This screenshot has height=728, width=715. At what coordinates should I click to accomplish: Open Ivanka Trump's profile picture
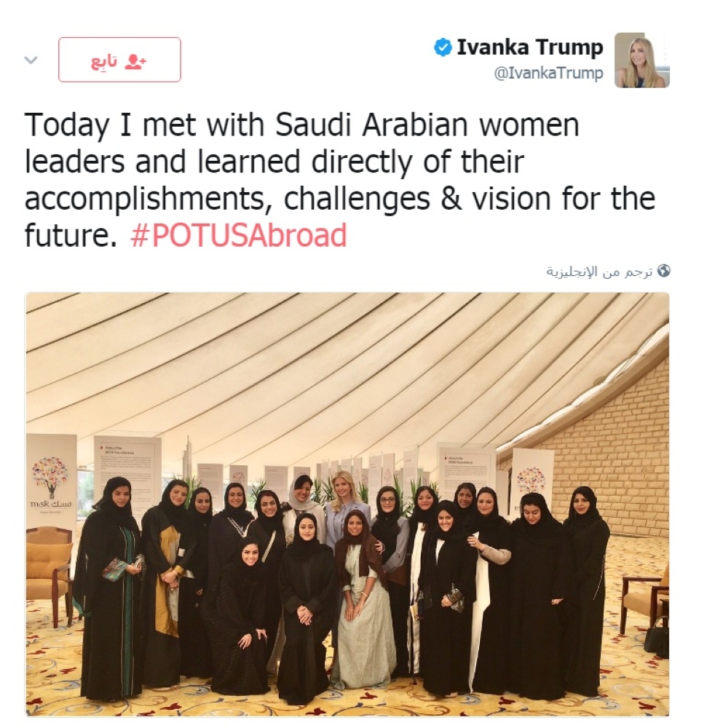click(x=641, y=60)
